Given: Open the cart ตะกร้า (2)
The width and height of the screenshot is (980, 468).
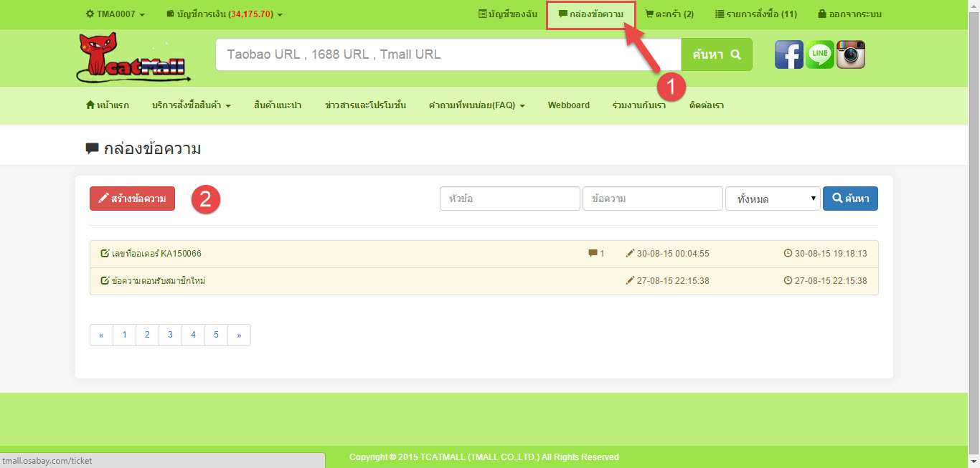Looking at the screenshot, I should click(669, 14).
